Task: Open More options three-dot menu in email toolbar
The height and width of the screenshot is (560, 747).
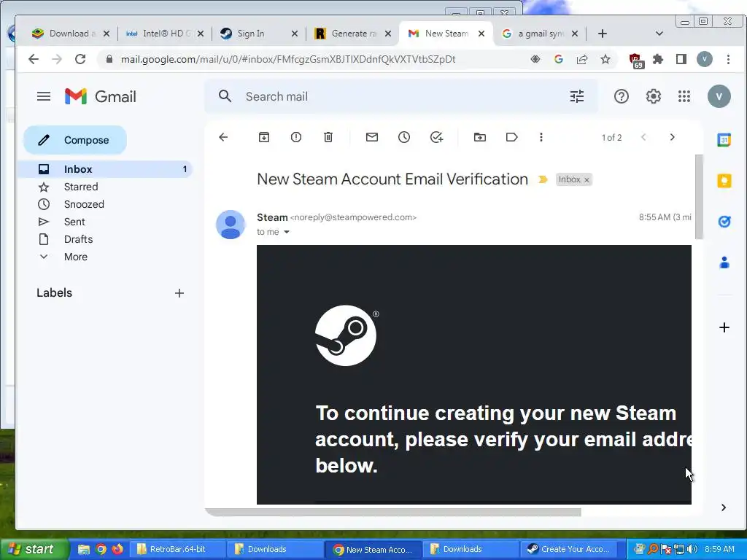Action: pos(541,138)
